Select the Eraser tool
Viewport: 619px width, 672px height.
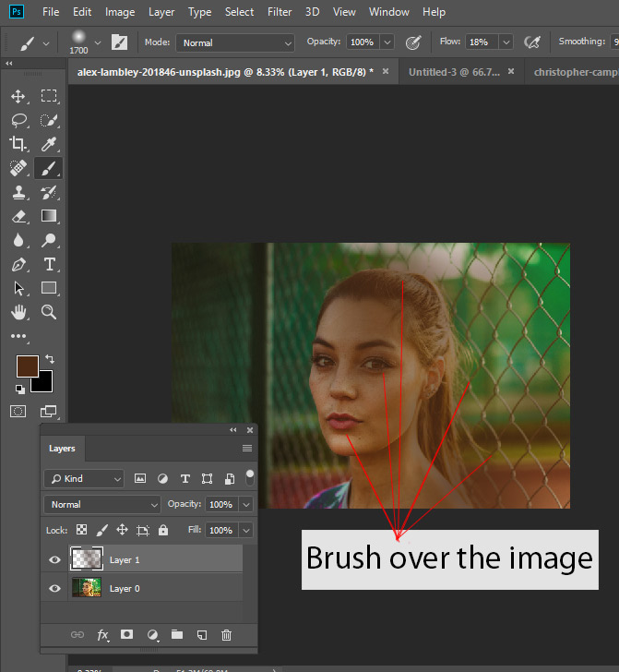click(x=18, y=216)
